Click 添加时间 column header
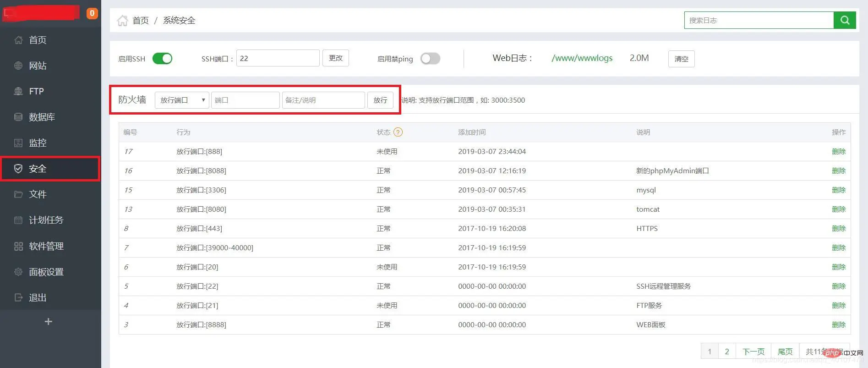 coord(472,132)
